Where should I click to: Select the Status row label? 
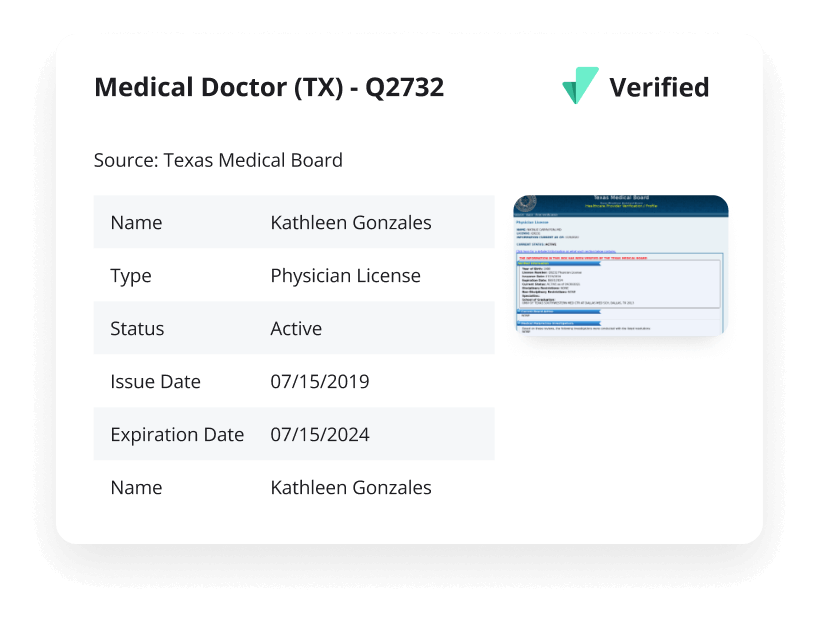(137, 329)
